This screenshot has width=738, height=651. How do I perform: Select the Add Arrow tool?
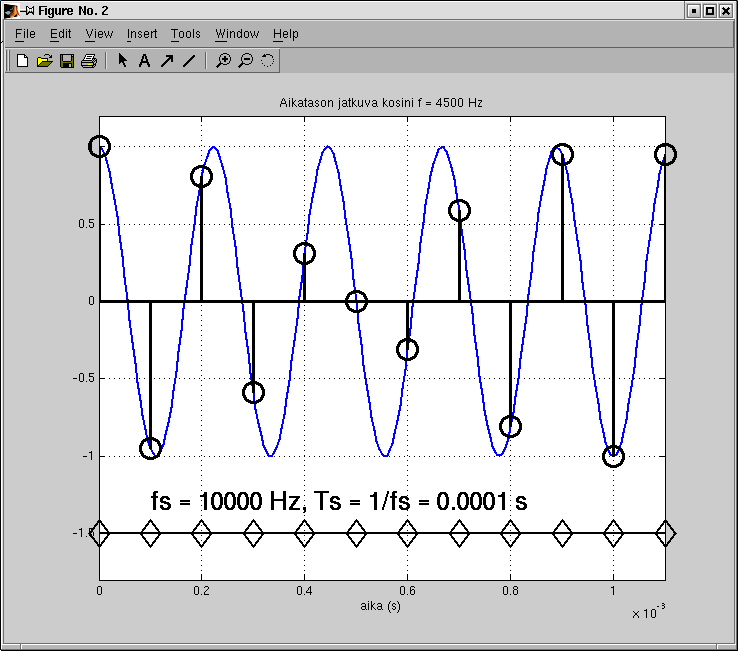point(167,61)
